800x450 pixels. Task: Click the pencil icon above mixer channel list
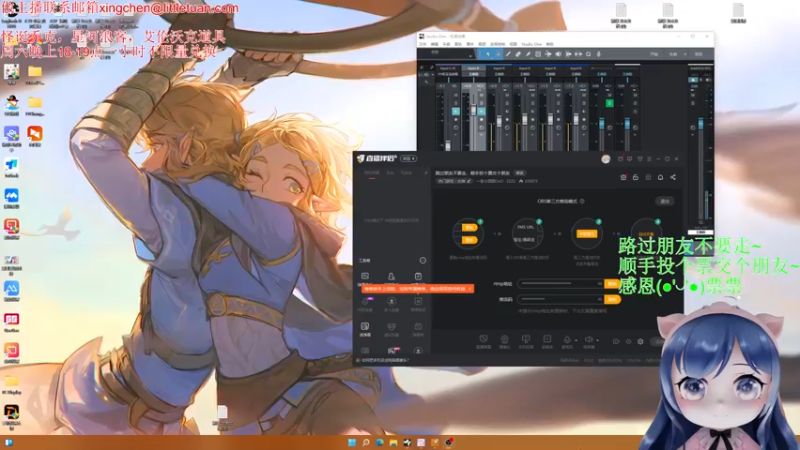click(x=432, y=67)
